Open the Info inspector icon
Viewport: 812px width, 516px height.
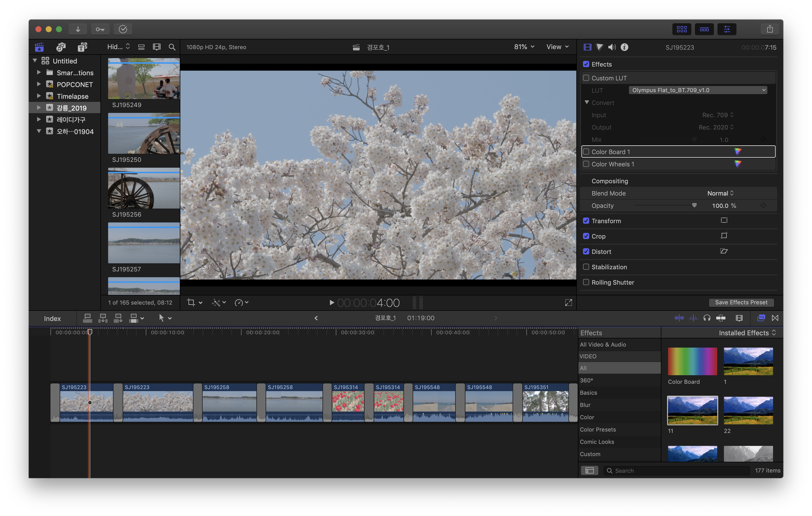(x=624, y=47)
